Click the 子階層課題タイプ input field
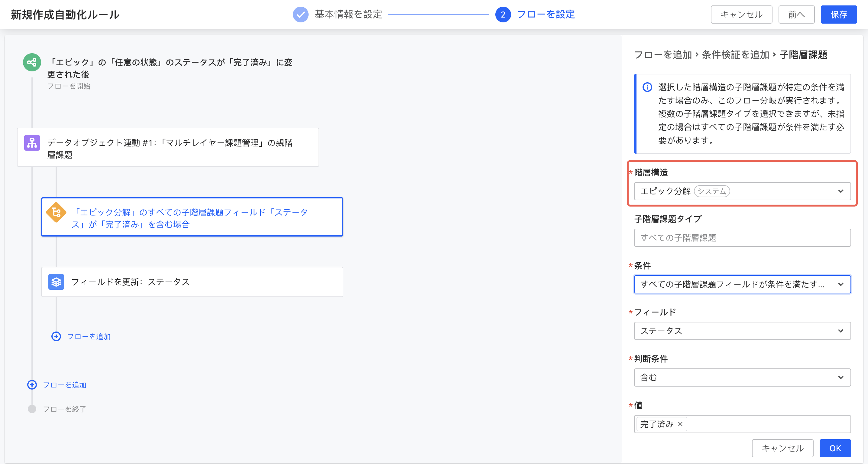Image resolution: width=868 pixels, height=464 pixels. click(742, 238)
